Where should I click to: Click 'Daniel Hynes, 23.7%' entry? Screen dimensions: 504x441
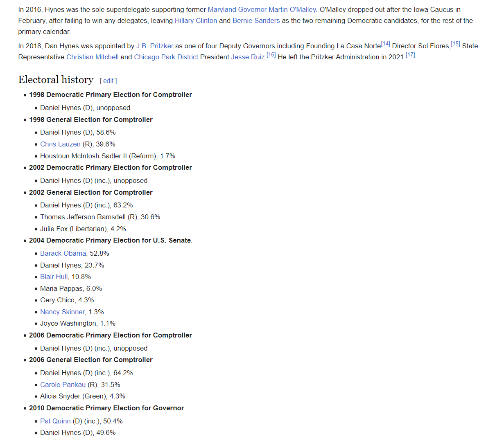(x=72, y=265)
